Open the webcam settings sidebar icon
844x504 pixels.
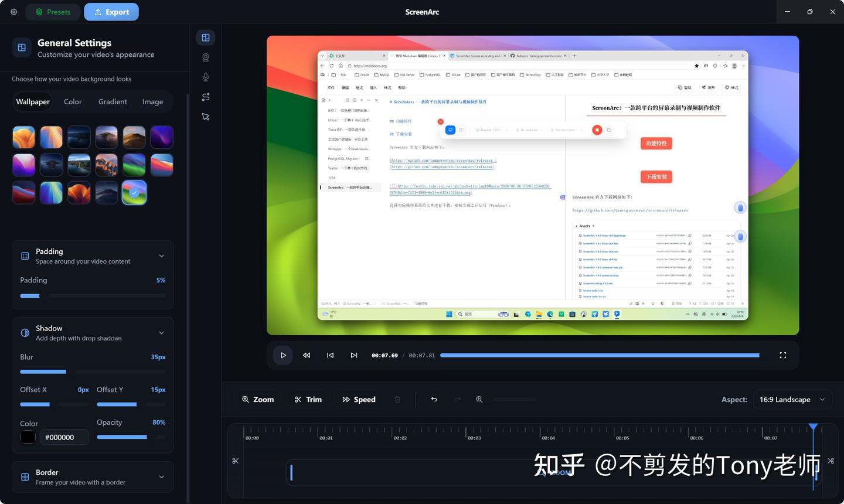(x=206, y=57)
